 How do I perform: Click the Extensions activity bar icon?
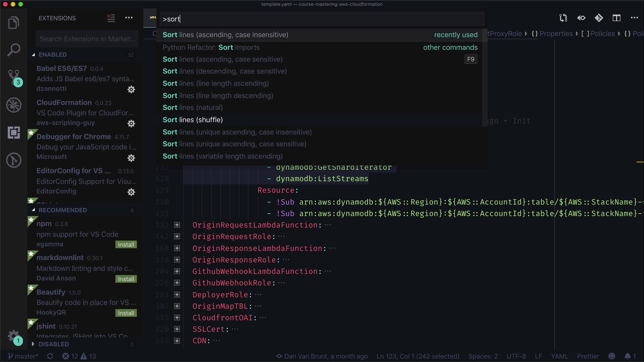pos(13,133)
